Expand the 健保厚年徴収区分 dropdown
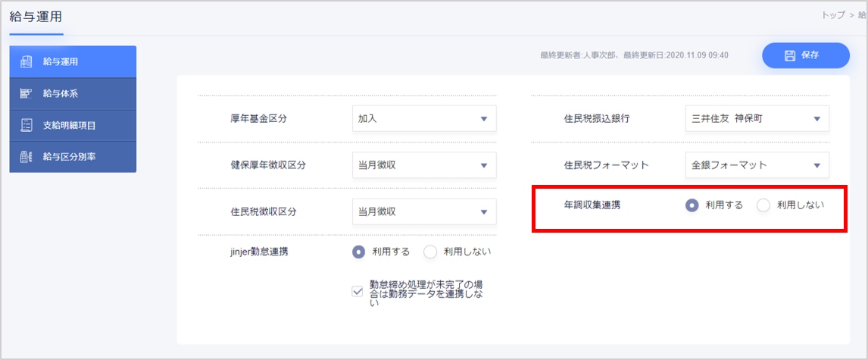 click(423, 165)
